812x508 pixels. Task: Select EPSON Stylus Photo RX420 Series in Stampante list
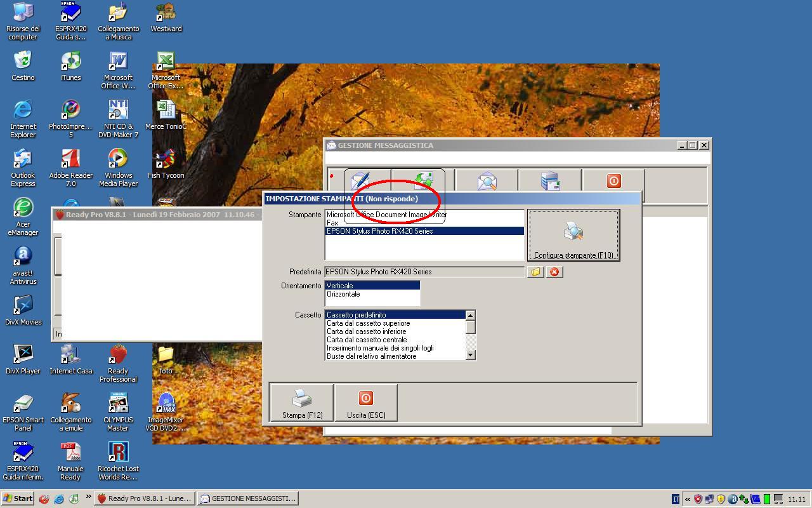point(424,231)
